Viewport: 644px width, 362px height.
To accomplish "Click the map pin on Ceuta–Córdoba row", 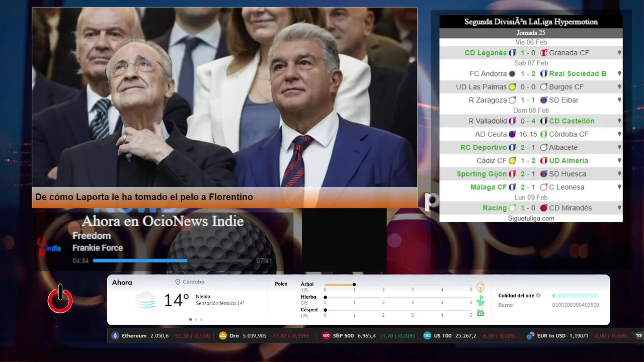I will [x=619, y=134].
